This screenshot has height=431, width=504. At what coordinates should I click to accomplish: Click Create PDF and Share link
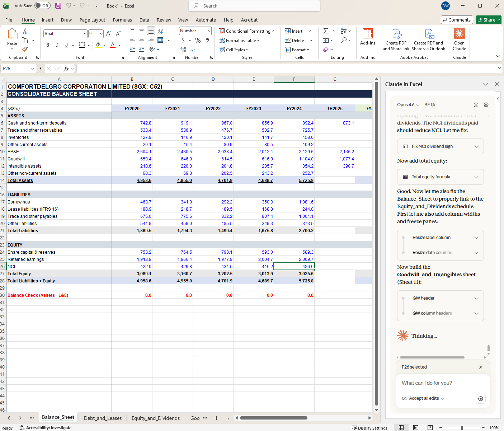tap(396, 40)
